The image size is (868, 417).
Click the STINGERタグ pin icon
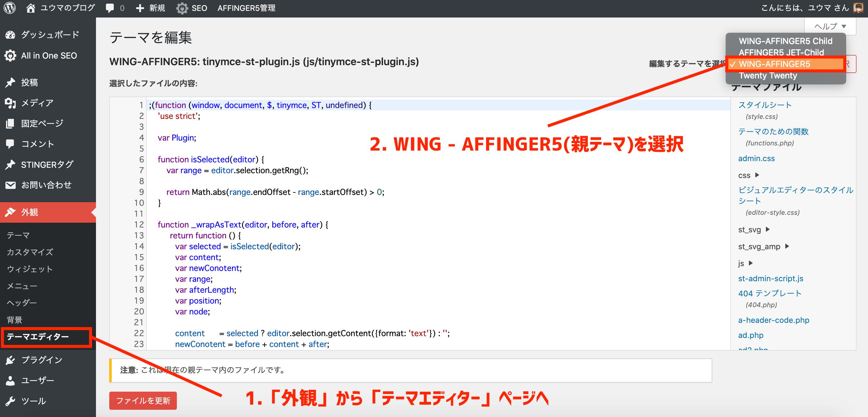point(10,165)
